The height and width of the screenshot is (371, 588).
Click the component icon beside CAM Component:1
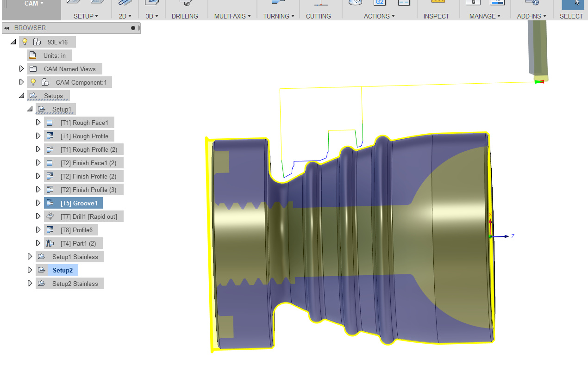[x=45, y=82]
